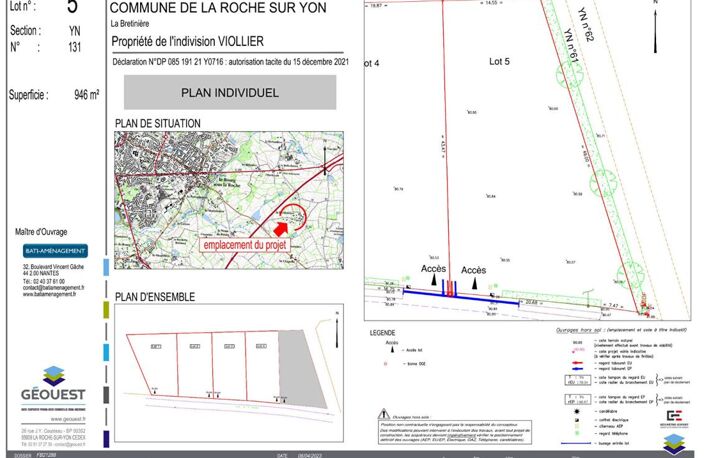Click the 'Ouvrages hors sol' disclaimer box
This screenshot has width=704, height=458.
point(455,432)
